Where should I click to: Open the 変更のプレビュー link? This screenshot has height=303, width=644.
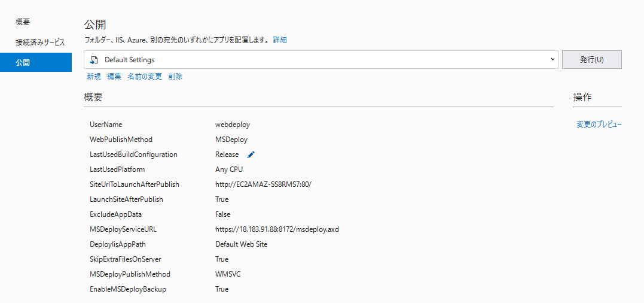[599, 125]
